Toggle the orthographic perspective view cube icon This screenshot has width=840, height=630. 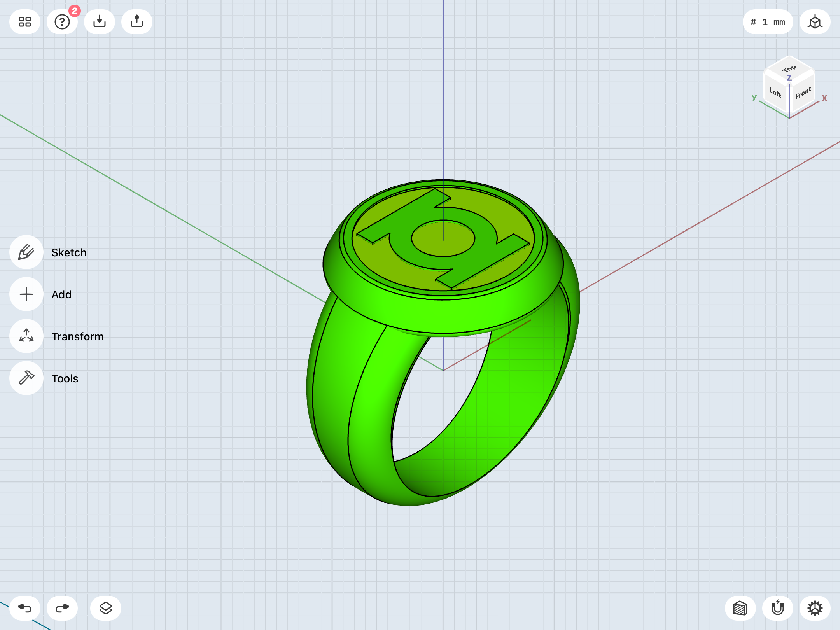click(815, 22)
